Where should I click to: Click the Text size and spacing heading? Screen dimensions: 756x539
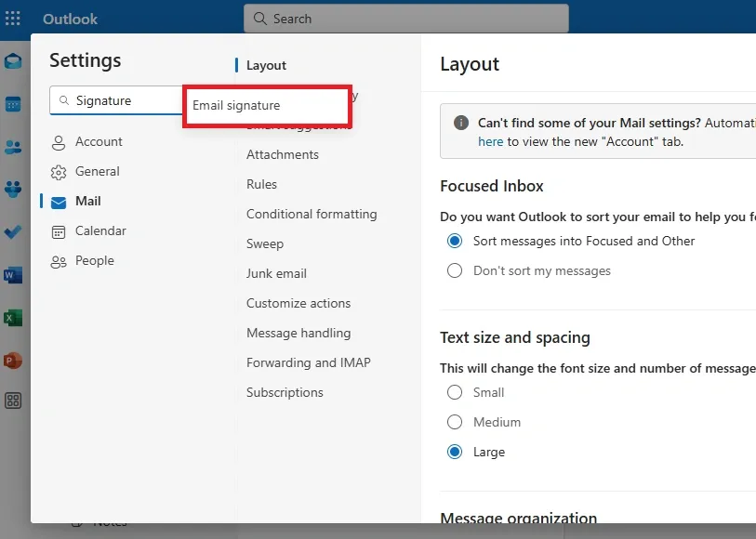[514, 337]
